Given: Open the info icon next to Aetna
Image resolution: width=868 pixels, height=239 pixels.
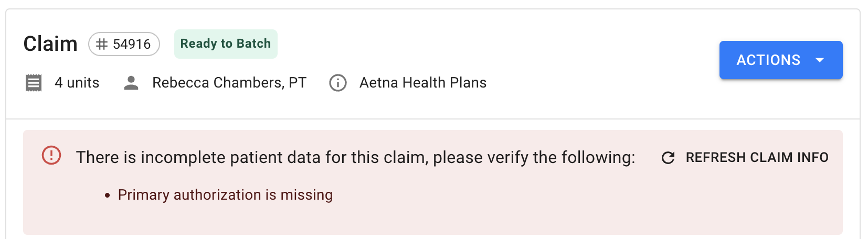Looking at the screenshot, I should (338, 83).
